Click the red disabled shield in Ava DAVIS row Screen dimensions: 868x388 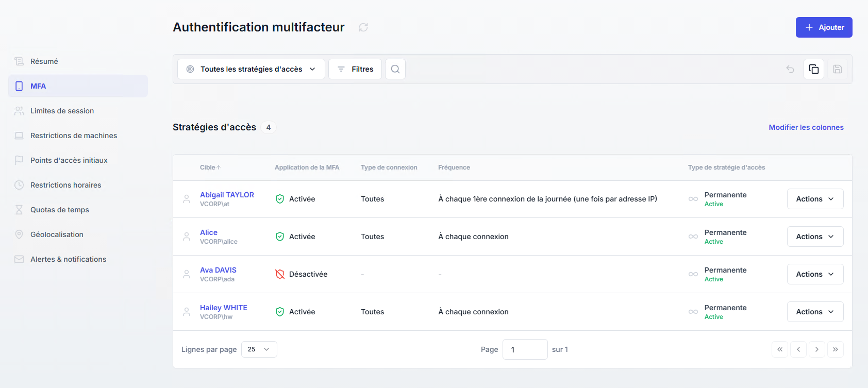click(x=280, y=274)
